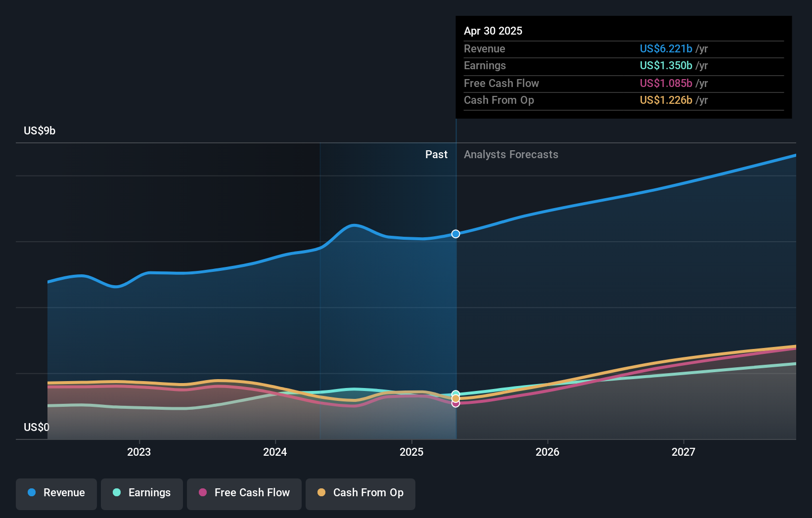Click the teal Earnings data point marker
The width and height of the screenshot is (812, 518).
[455, 394]
